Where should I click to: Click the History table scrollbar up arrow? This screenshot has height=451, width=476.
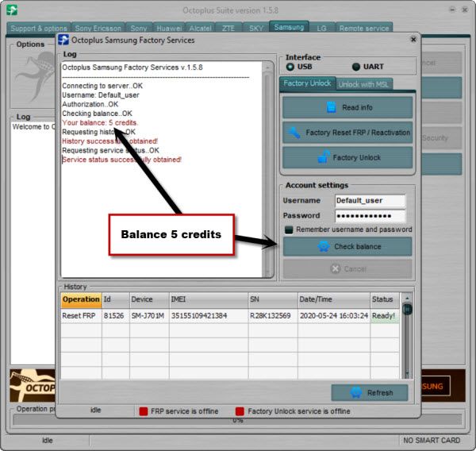(x=407, y=298)
